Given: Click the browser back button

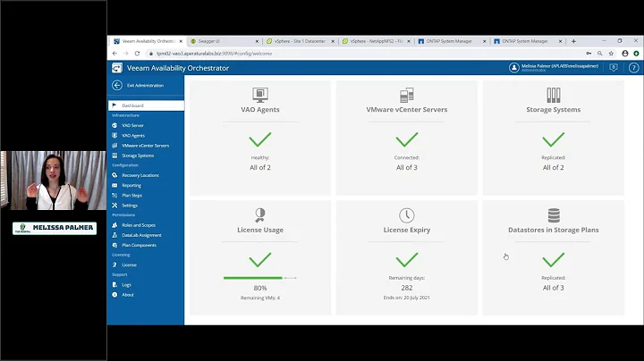Looking at the screenshot, I should 114,54.
